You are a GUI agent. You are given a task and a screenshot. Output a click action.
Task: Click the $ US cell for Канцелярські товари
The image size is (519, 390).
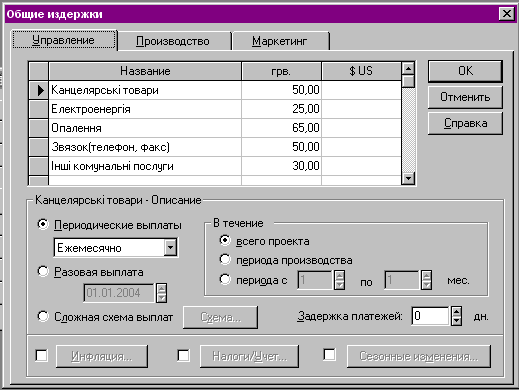(x=361, y=90)
